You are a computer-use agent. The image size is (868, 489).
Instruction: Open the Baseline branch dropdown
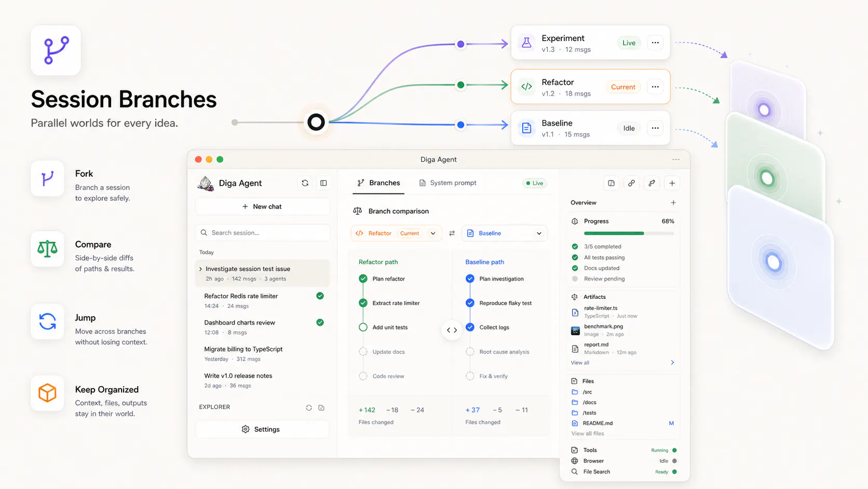pos(505,233)
